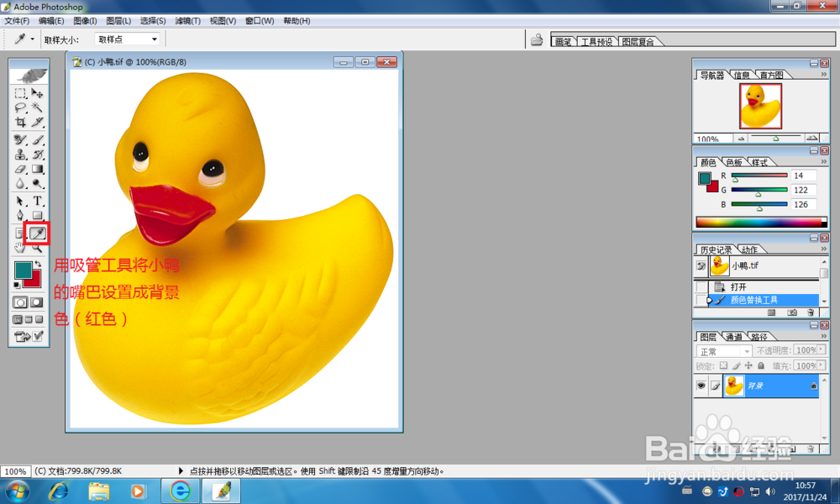Toggle lock image pixels in Layers panel
Image resolution: width=840 pixels, height=504 pixels.
coord(736,365)
